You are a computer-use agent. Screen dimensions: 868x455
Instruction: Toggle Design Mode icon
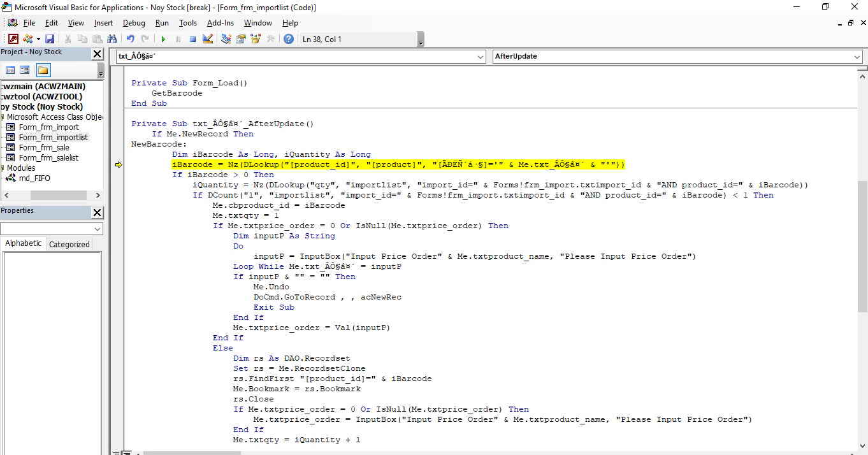[x=207, y=39]
